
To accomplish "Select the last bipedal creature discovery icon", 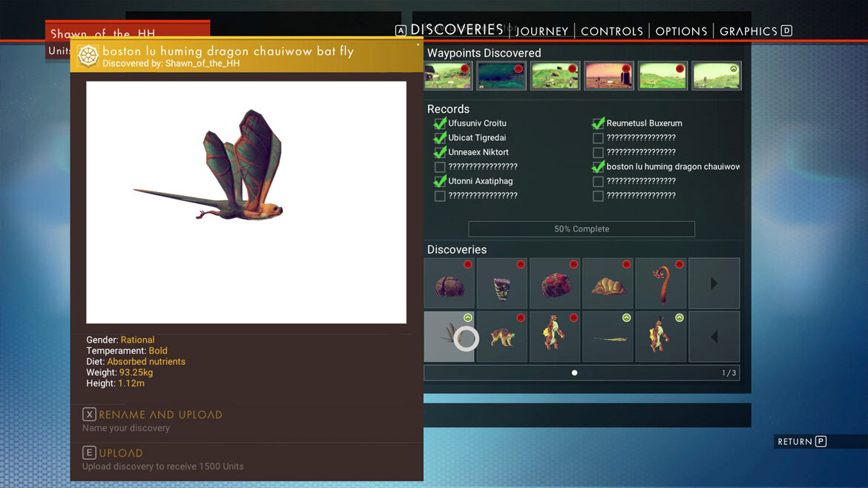I will tap(660, 337).
